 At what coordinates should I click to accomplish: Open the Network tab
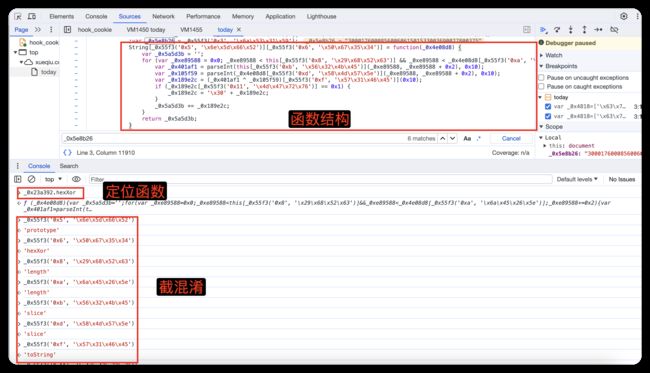[x=163, y=17]
